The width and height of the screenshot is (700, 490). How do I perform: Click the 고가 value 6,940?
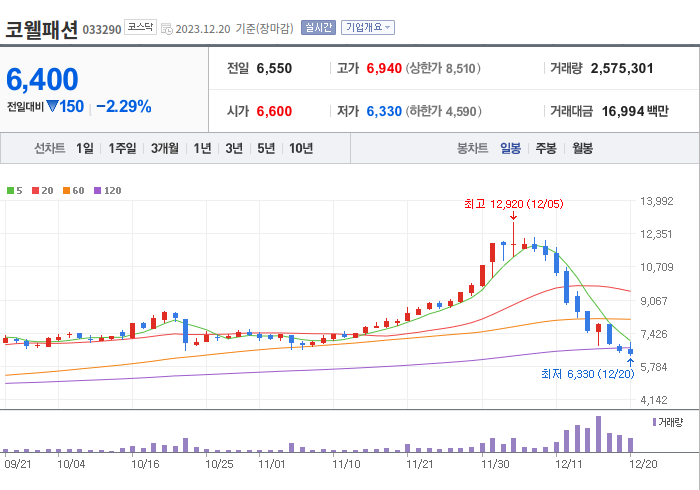coord(384,68)
